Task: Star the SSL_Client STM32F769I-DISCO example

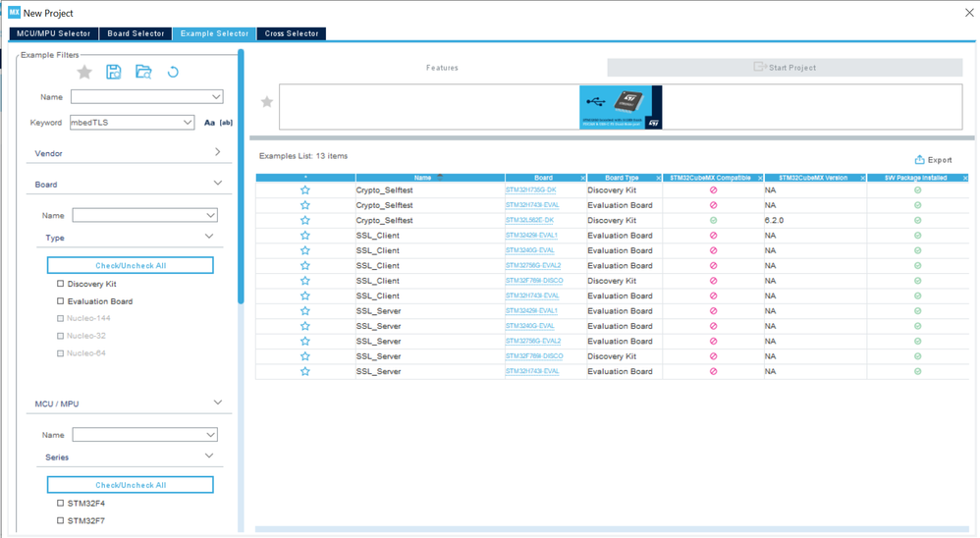Action: click(305, 281)
